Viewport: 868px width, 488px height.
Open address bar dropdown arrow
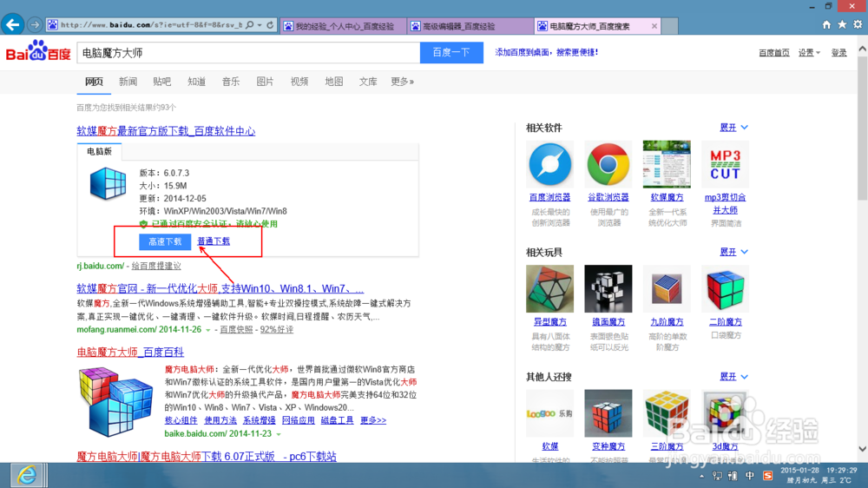pos(259,25)
